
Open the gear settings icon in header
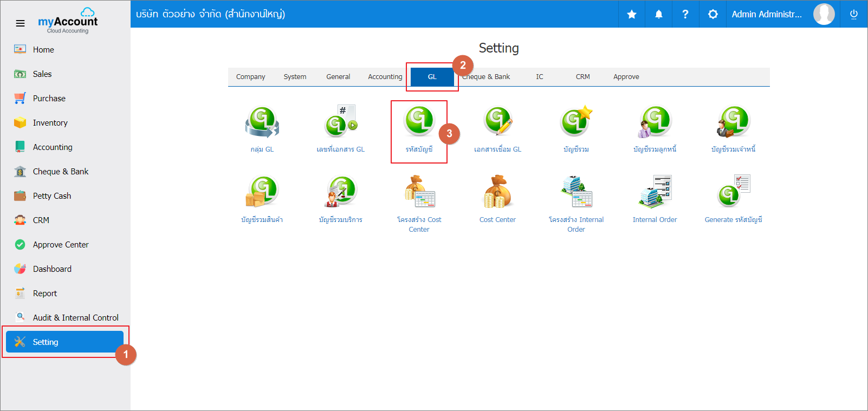point(713,14)
